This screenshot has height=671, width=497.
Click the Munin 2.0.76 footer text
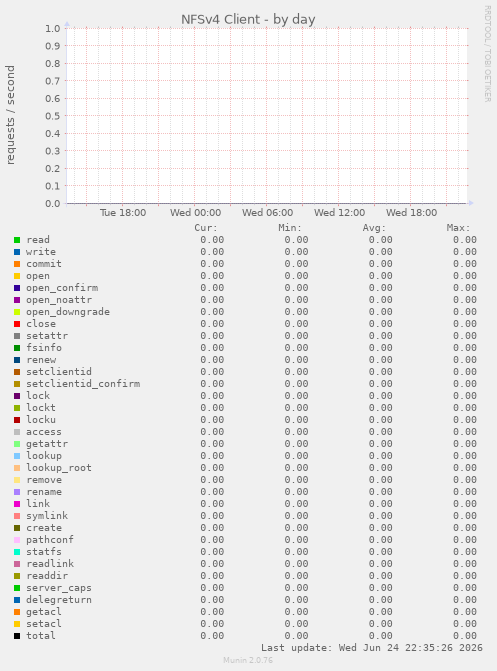[248, 660]
